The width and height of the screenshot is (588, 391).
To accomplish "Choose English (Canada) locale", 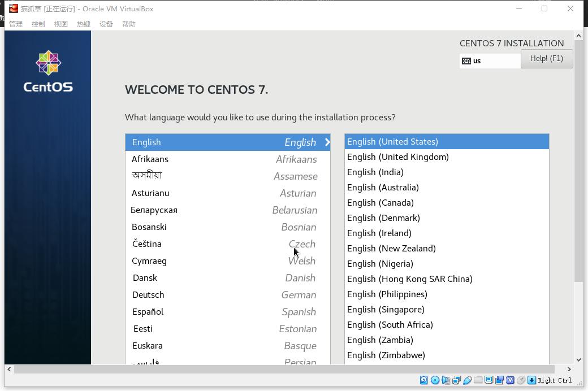I will (x=447, y=202).
